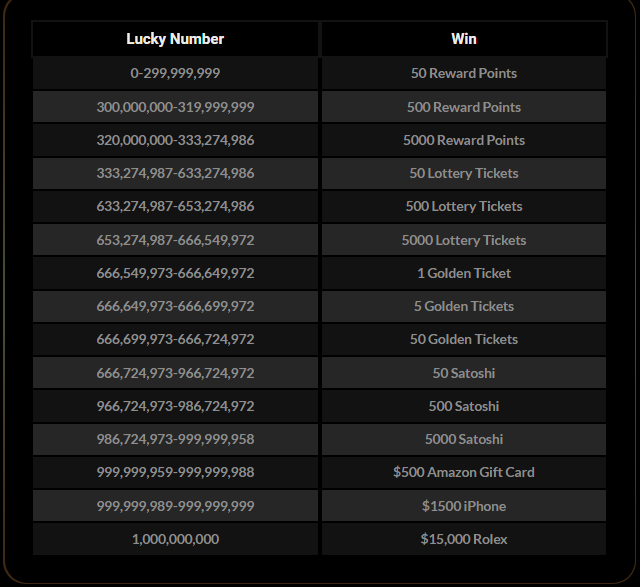
Task: Click the 633,274,987-653,274,986 range cell
Action: [x=175, y=207]
